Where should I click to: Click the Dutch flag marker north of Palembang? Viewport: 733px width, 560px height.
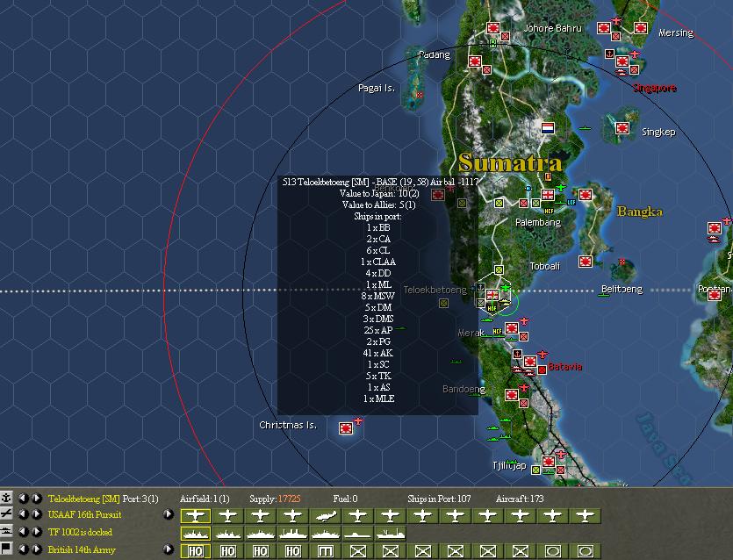coord(548,127)
